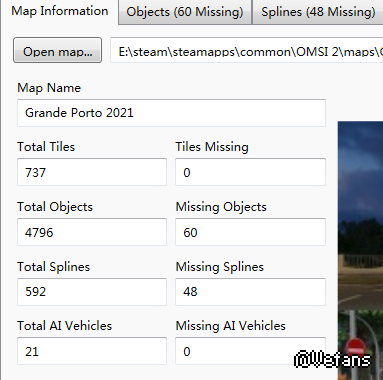Click the Total Tiles field showing 737

coord(92,172)
